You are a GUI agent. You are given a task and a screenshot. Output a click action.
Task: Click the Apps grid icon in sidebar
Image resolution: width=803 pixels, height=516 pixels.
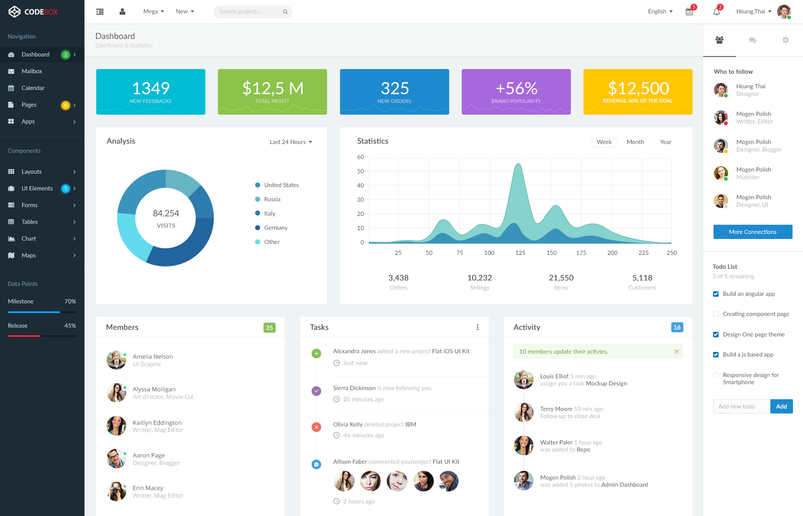(x=11, y=121)
